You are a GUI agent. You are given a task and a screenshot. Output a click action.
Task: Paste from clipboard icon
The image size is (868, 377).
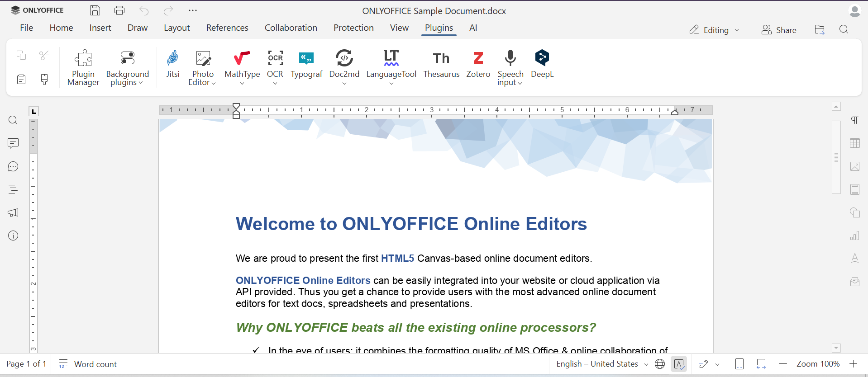click(x=21, y=80)
